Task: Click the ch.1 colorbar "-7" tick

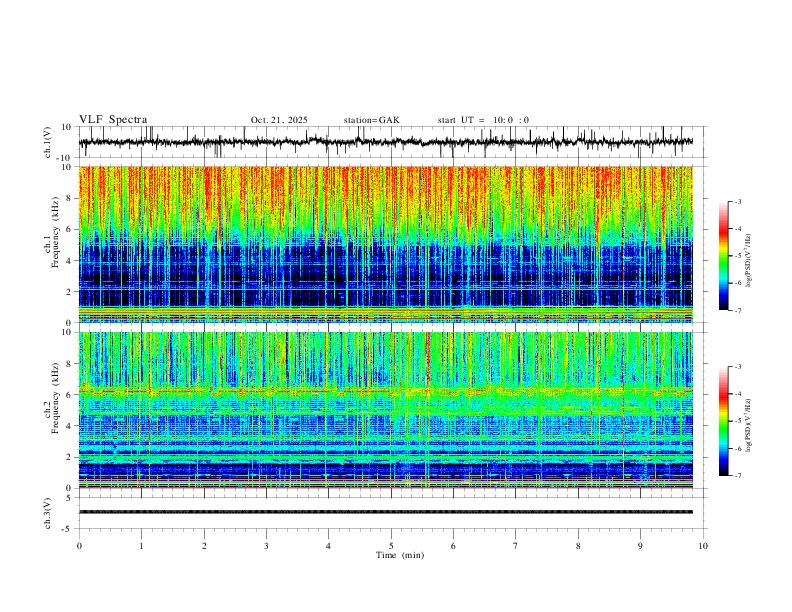Action: (738, 311)
